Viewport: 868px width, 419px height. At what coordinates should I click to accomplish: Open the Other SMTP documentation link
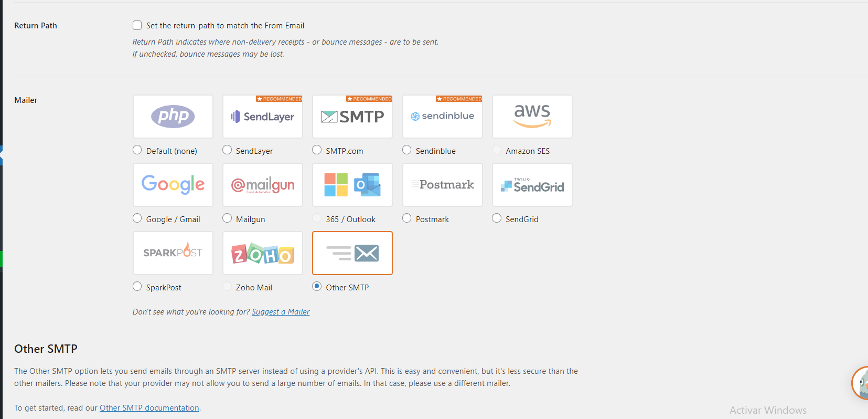tap(149, 408)
